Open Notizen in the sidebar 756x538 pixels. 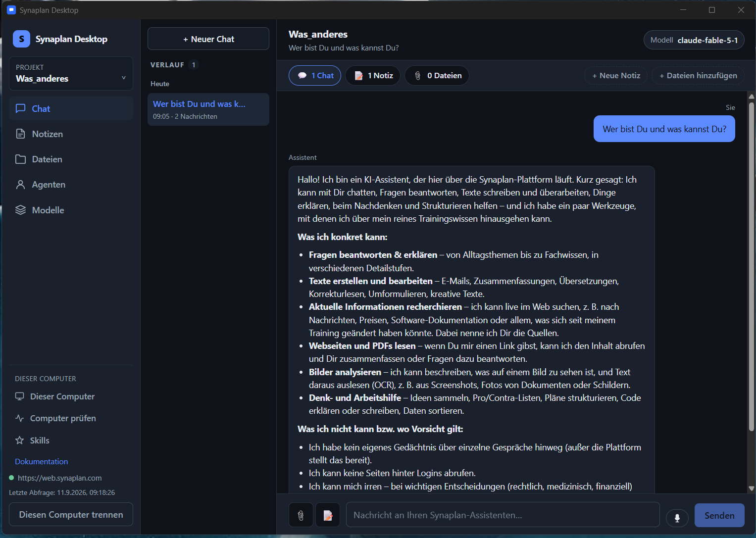coord(71,134)
